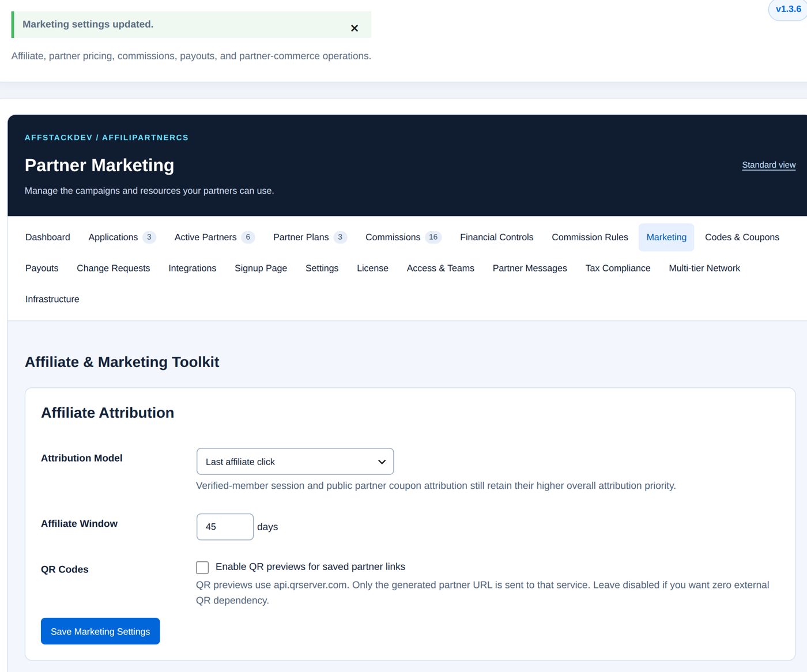Go to the Applications tab

[122, 237]
